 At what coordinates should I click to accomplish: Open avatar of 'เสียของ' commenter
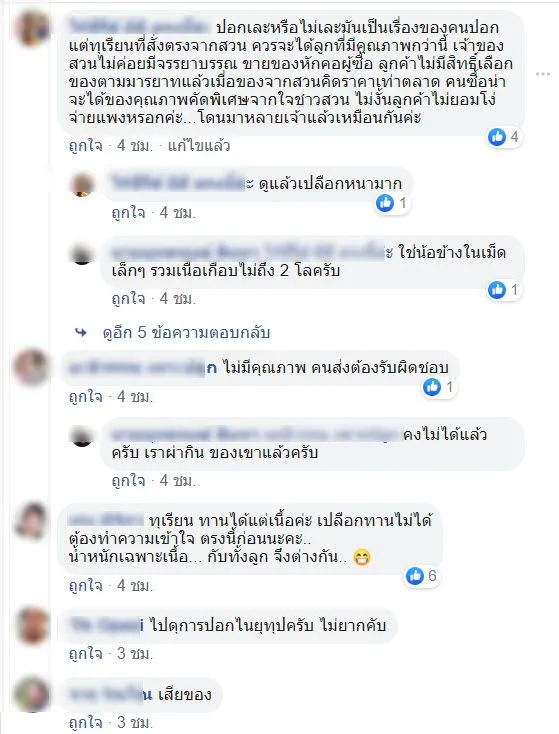[32, 695]
